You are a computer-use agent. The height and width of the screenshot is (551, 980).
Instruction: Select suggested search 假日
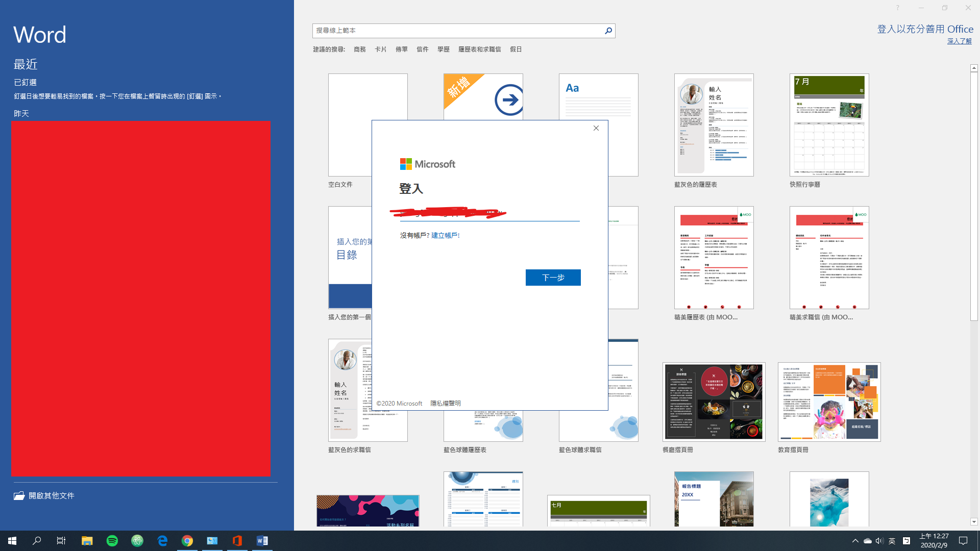click(x=516, y=49)
